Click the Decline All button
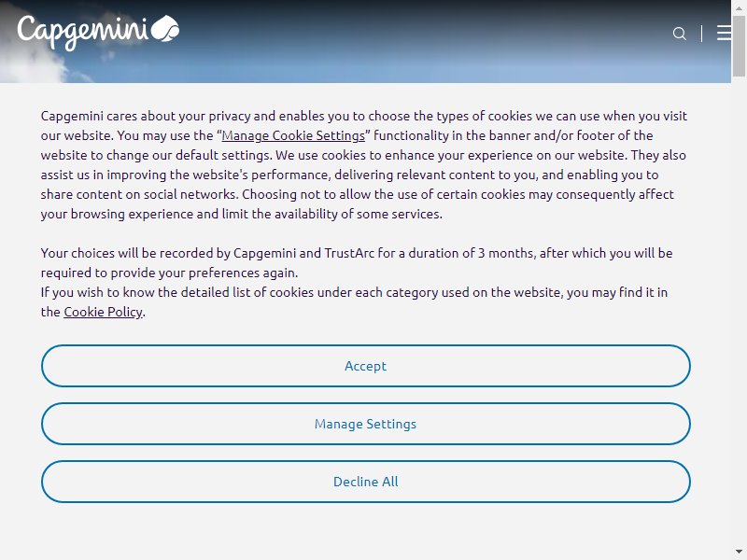Image resolution: width=747 pixels, height=560 pixels. click(365, 482)
